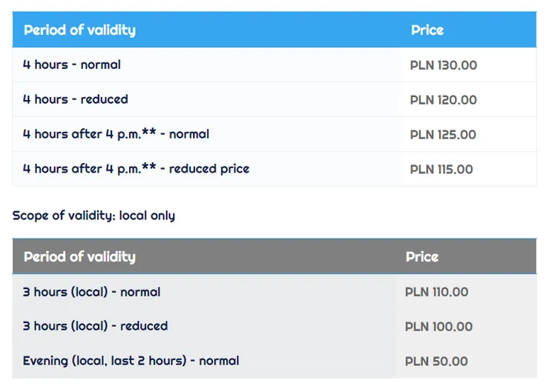The width and height of the screenshot is (549, 392).
Task: Click the PLN 130.00 price
Action: pos(444,66)
